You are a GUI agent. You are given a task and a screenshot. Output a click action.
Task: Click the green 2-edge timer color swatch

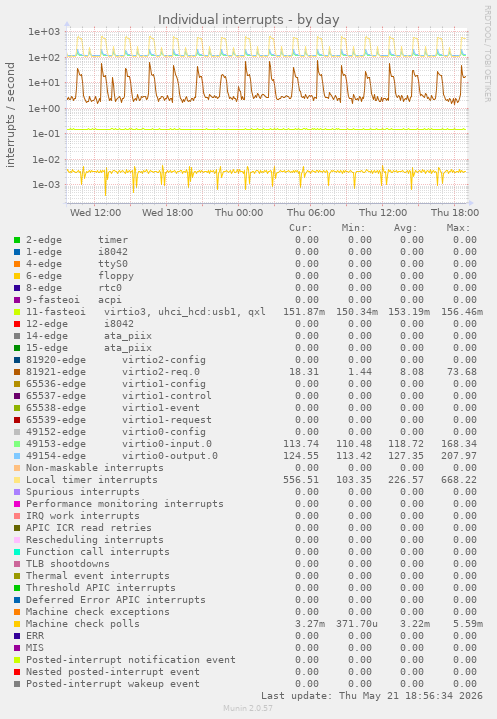(17, 240)
